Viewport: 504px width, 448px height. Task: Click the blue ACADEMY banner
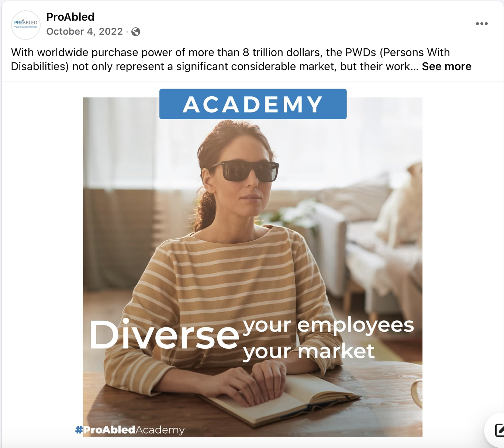(x=253, y=104)
